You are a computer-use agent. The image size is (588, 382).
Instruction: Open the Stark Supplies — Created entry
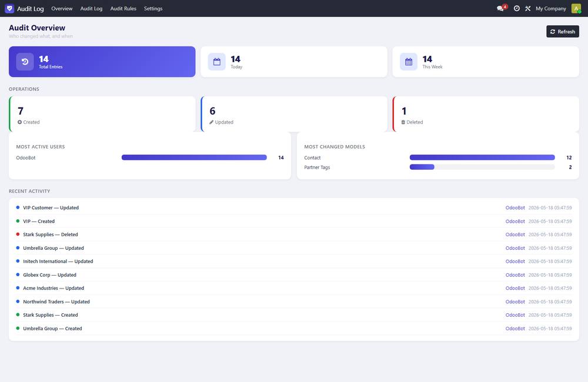[294, 315]
